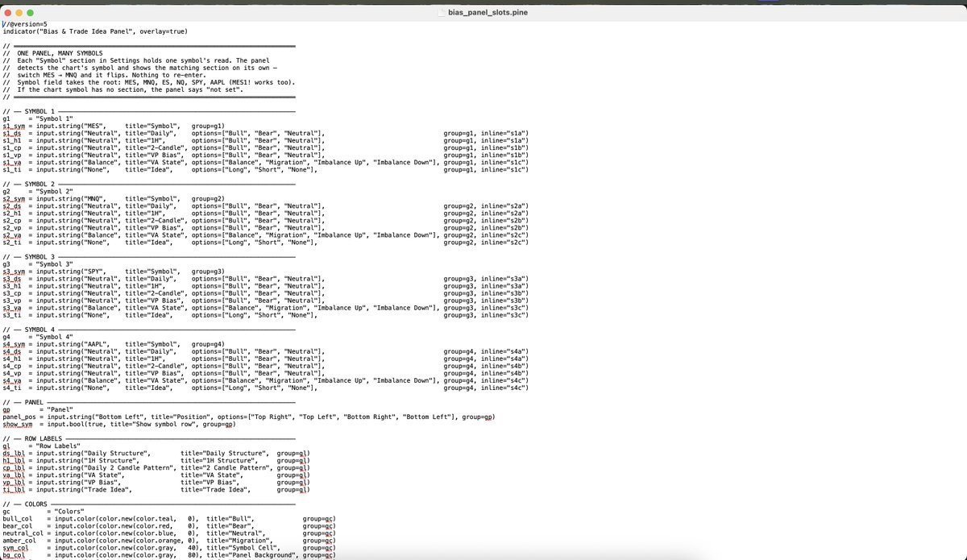Click the '// — PANEL' section header
The image size is (967, 560).
tap(23, 402)
